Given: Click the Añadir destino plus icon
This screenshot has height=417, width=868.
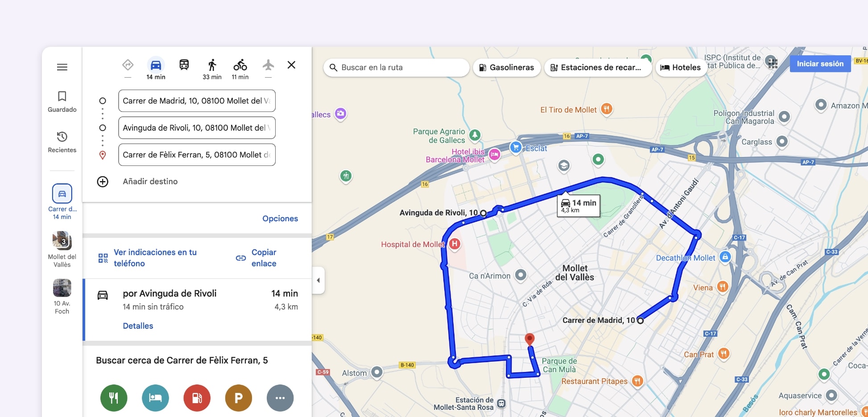Looking at the screenshot, I should click(x=103, y=182).
